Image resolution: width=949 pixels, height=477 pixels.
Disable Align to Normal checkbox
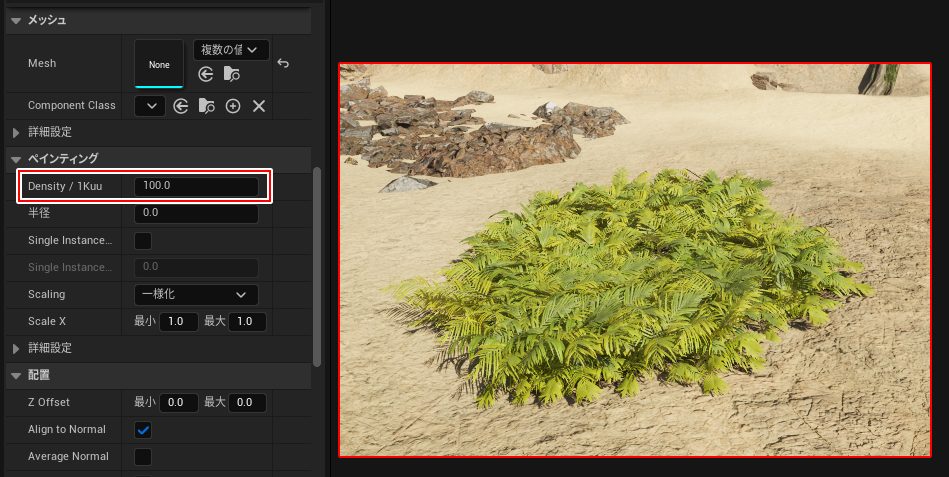[x=143, y=430]
